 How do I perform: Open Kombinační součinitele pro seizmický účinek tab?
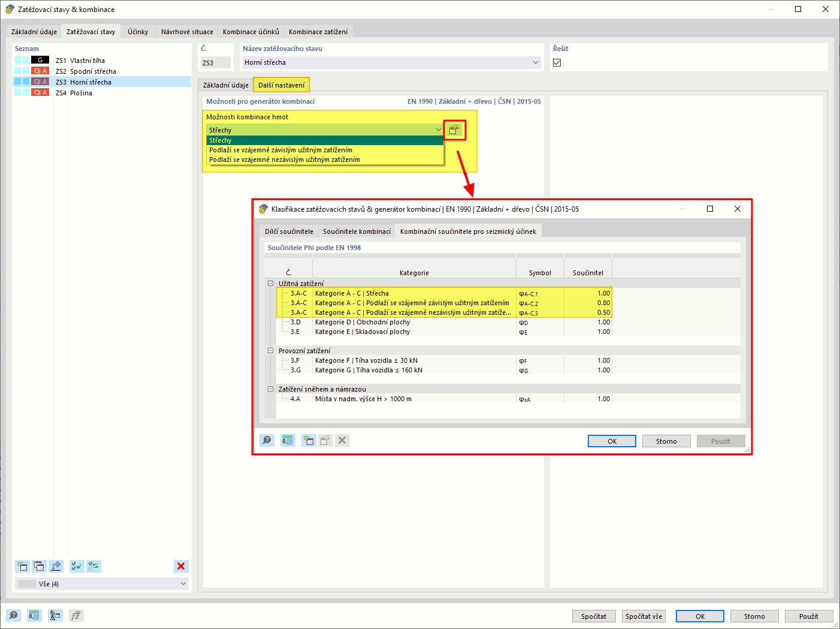tap(469, 231)
